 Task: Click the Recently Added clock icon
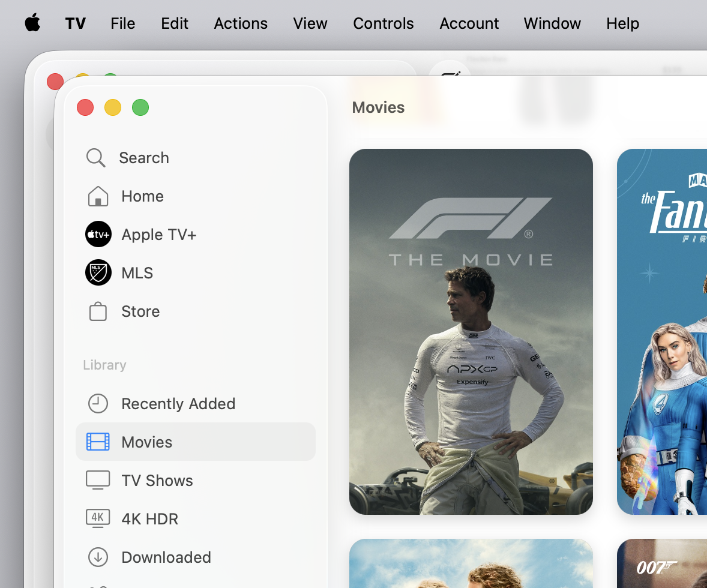[98, 404]
